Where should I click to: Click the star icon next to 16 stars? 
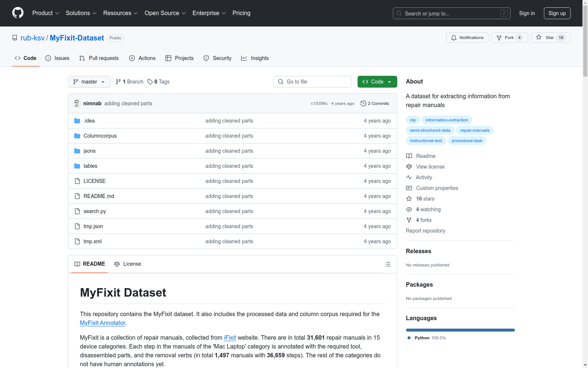coord(409,199)
